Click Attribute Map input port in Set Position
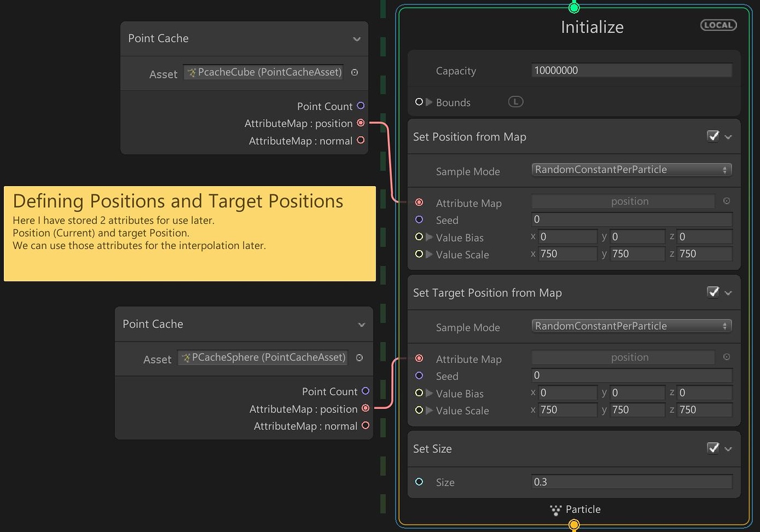Screen dimensions: 760x532 [x=419, y=202]
